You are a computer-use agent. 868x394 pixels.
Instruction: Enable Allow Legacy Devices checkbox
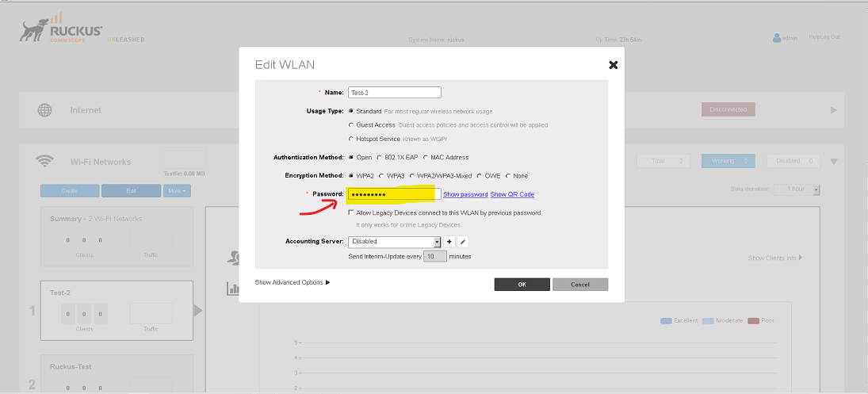[x=351, y=212]
